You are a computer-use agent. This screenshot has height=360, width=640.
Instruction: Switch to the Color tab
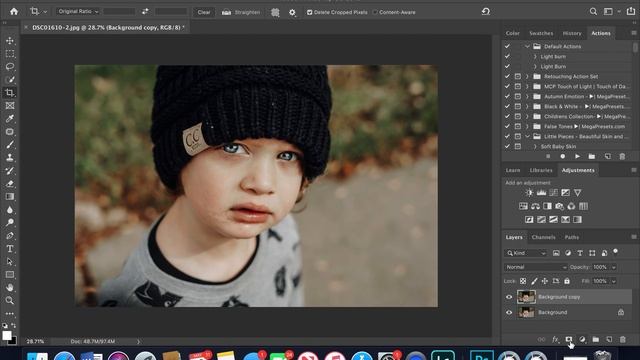513,33
